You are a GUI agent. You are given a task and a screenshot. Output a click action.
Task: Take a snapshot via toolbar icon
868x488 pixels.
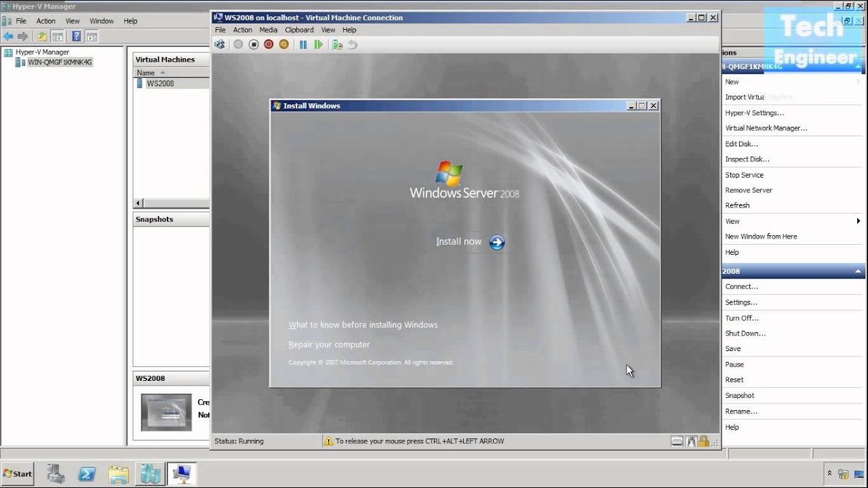click(x=337, y=45)
